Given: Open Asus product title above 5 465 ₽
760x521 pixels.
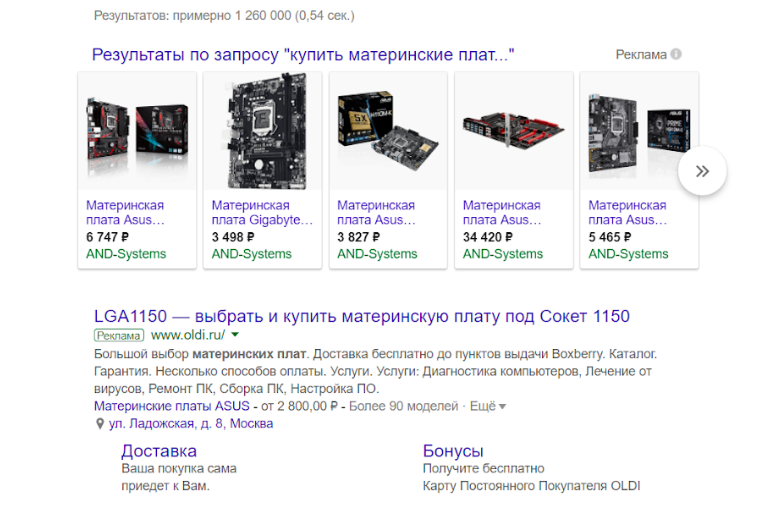Looking at the screenshot, I should (628, 213).
